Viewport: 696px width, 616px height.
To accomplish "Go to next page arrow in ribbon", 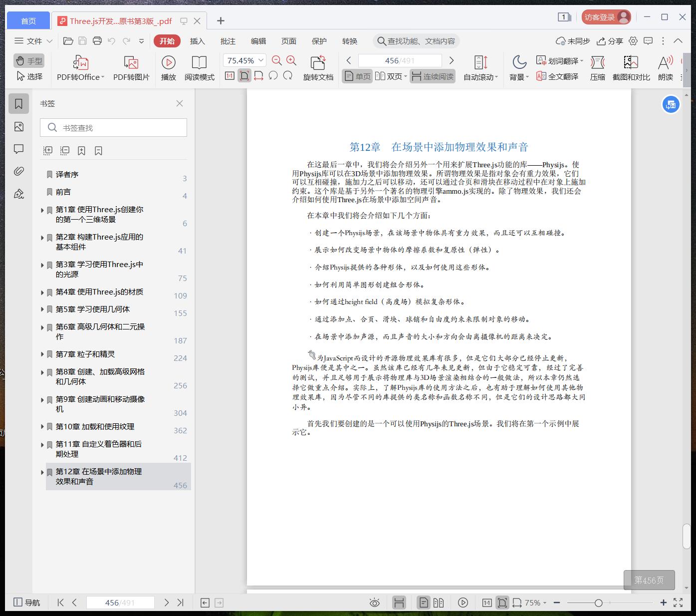I will coord(452,60).
